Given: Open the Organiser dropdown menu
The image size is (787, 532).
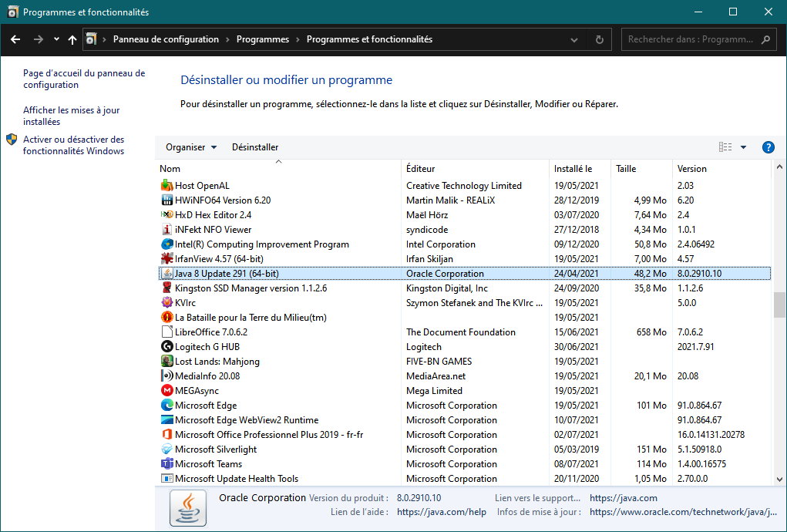Looking at the screenshot, I should click(x=191, y=147).
